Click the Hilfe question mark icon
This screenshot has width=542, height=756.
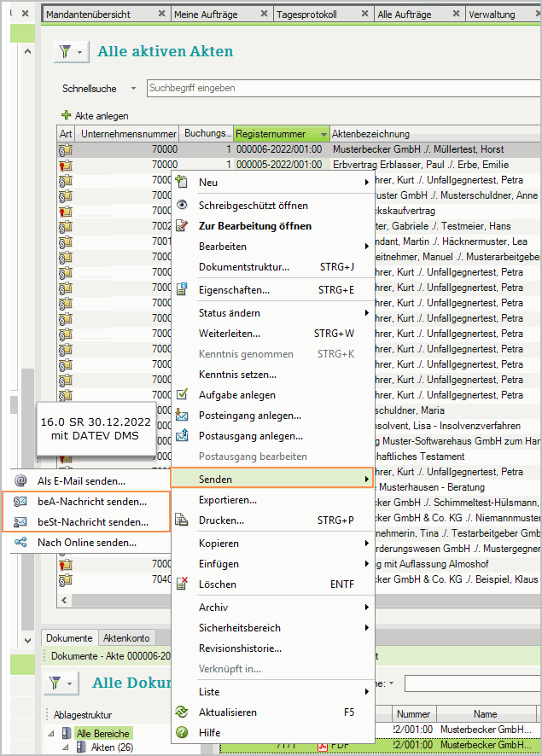[181, 733]
